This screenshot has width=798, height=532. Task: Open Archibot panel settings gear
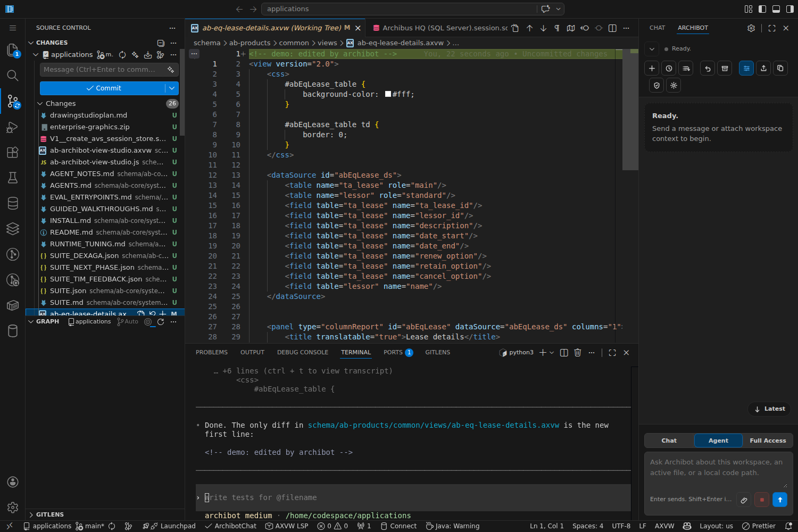tap(751, 28)
